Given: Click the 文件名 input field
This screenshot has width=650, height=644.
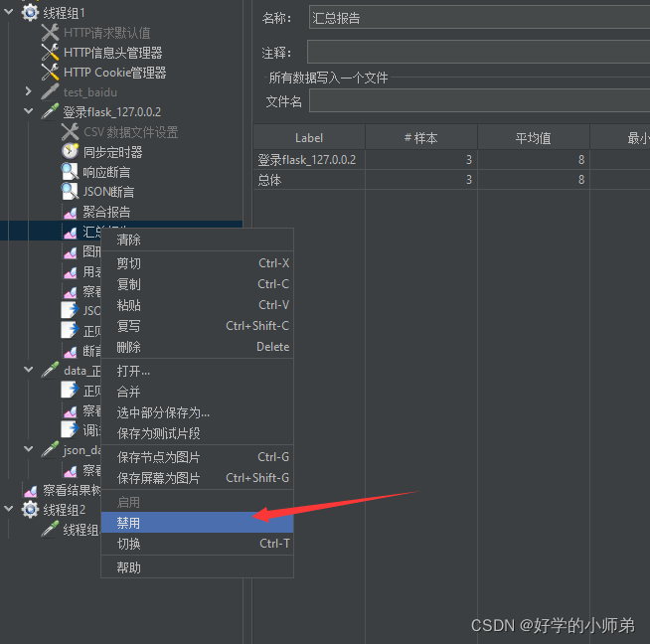Looking at the screenshot, I should tap(479, 100).
